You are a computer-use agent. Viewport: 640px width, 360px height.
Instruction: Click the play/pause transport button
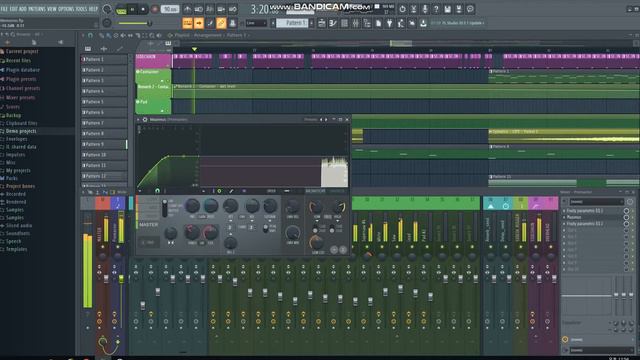(x=132, y=9)
